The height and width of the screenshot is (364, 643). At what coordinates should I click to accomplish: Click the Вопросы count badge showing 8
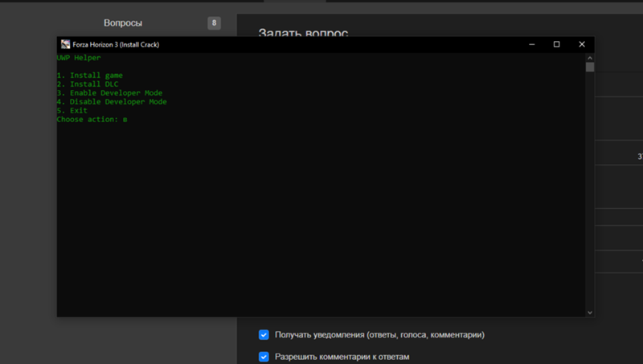(214, 23)
